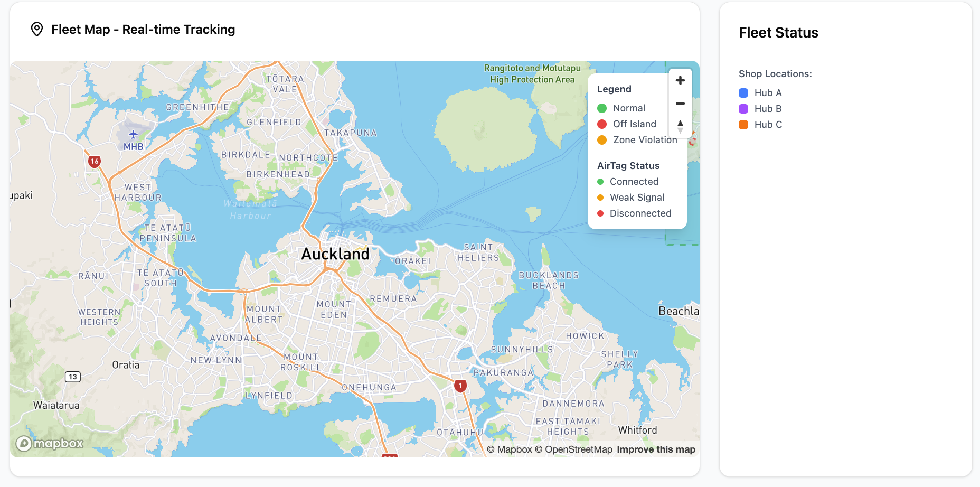This screenshot has width=980, height=487.
Task: Select the Hub A blue color swatch
Action: 743,92
